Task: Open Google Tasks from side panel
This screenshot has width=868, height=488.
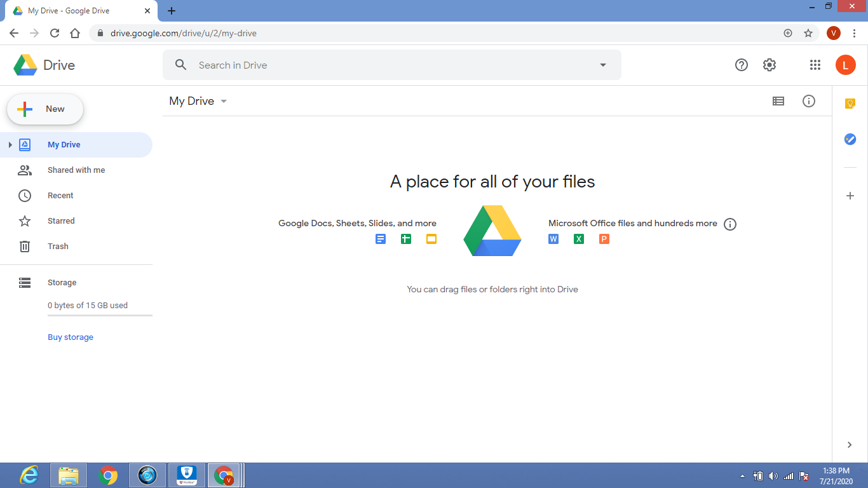Action: pyautogui.click(x=850, y=139)
